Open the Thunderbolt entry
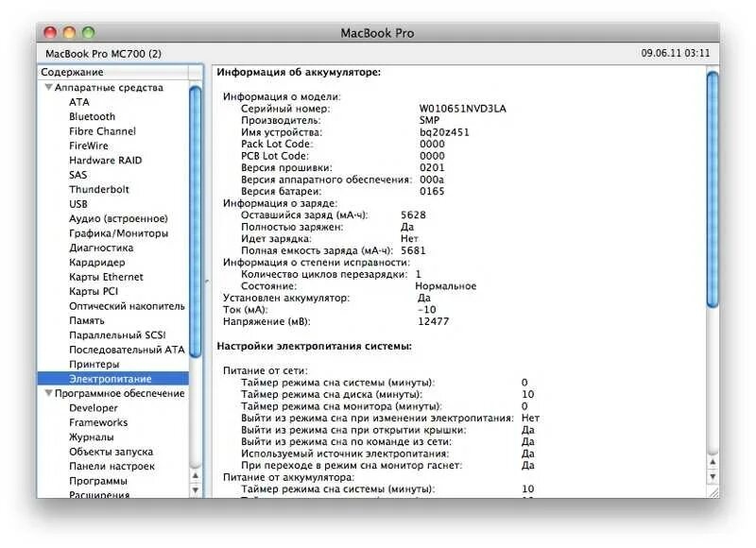 [99, 189]
